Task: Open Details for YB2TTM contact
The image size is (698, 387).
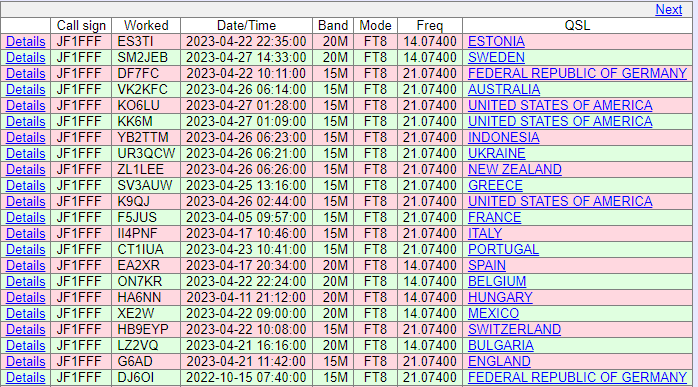Action: click(x=25, y=138)
